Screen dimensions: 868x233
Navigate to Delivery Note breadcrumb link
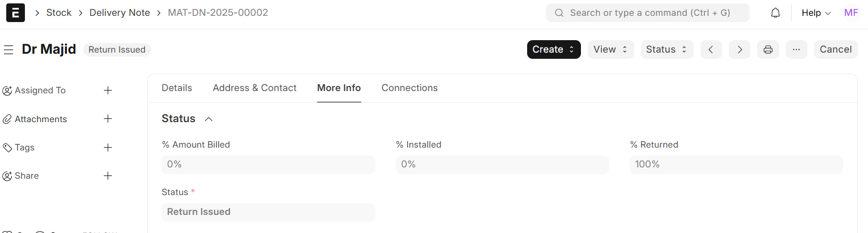click(x=119, y=13)
